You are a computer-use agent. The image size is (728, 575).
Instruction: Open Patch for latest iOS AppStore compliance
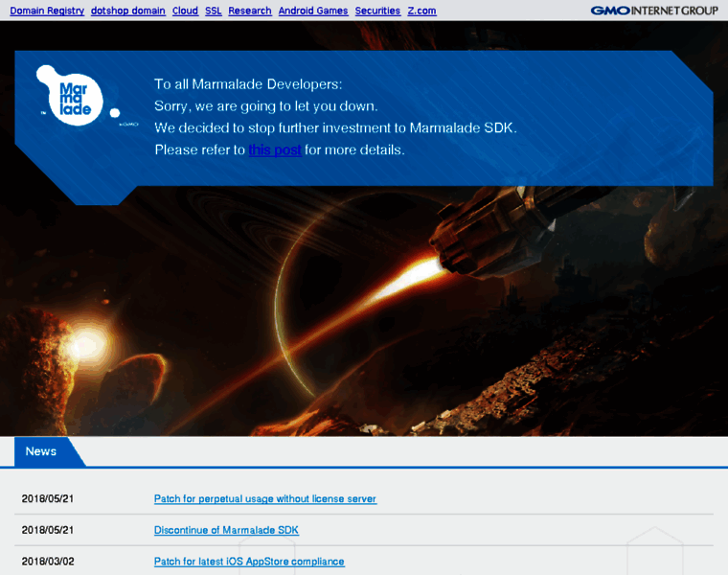click(249, 562)
